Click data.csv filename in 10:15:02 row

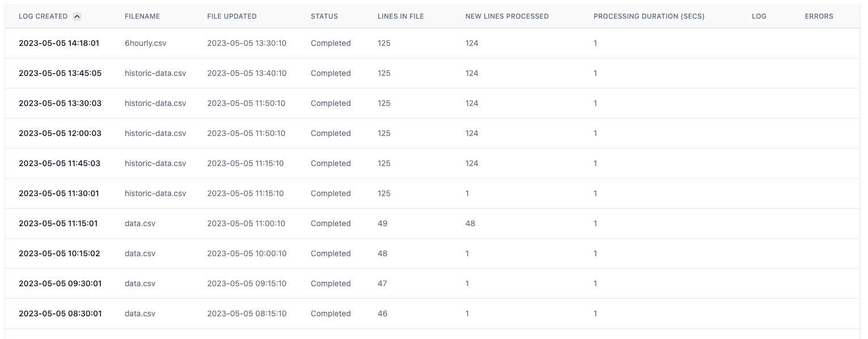point(139,253)
